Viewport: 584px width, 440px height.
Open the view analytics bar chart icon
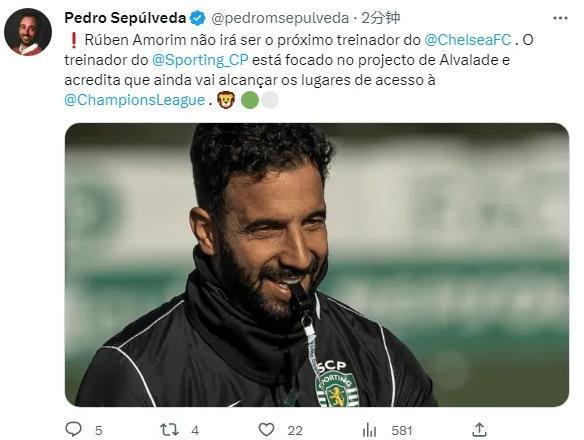click(x=369, y=430)
